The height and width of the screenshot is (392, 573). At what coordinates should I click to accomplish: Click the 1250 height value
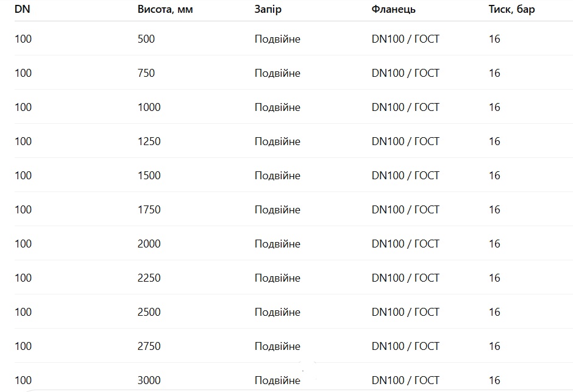(149, 141)
